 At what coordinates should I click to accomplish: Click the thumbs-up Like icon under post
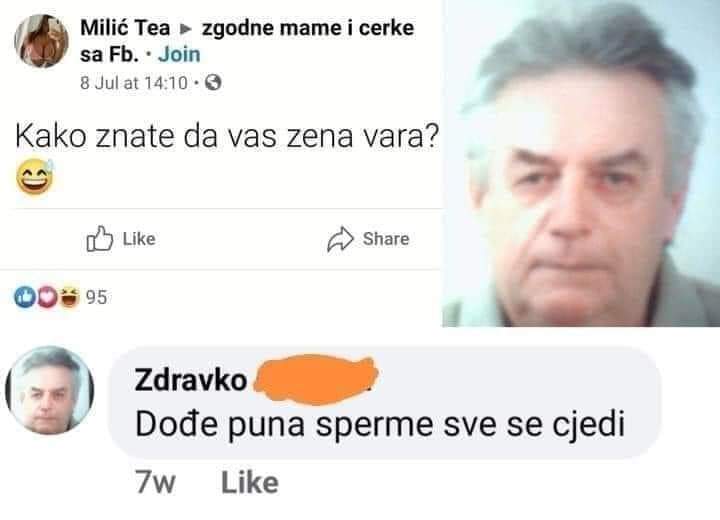click(x=99, y=238)
